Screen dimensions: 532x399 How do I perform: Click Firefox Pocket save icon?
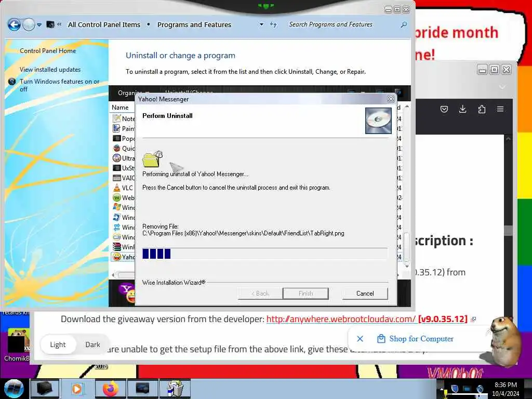pyautogui.click(x=444, y=109)
